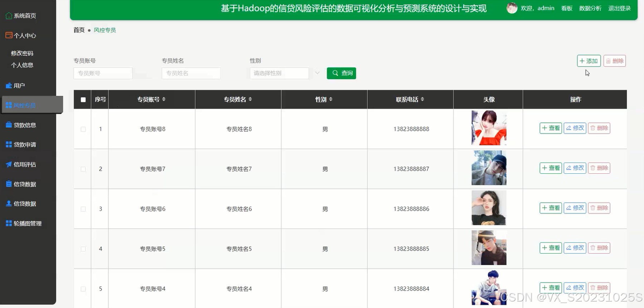Click 修改 for 专员账号5 row
Screen dimensions: 644x308
575,248
